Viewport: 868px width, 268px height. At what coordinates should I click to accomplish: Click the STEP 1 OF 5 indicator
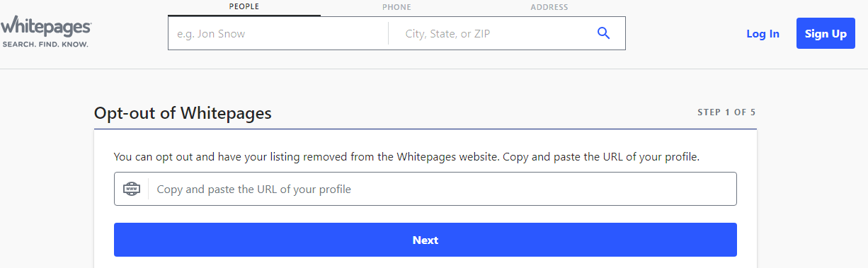pyautogui.click(x=727, y=112)
